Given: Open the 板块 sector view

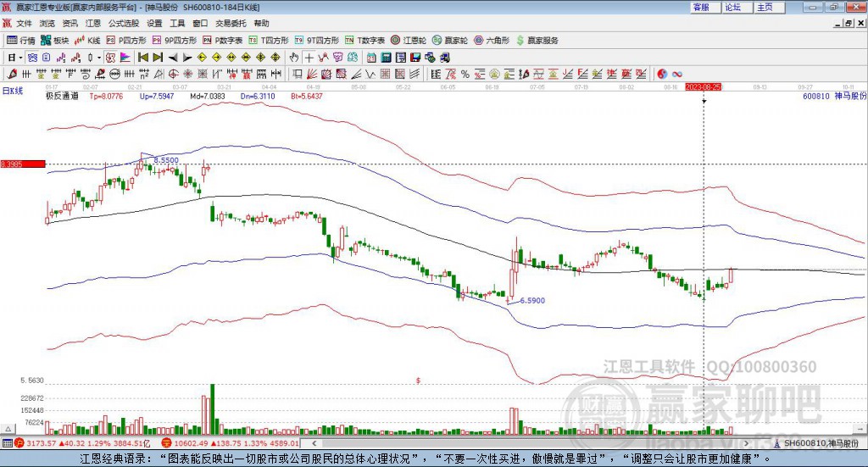Looking at the screenshot, I should 54,41.
